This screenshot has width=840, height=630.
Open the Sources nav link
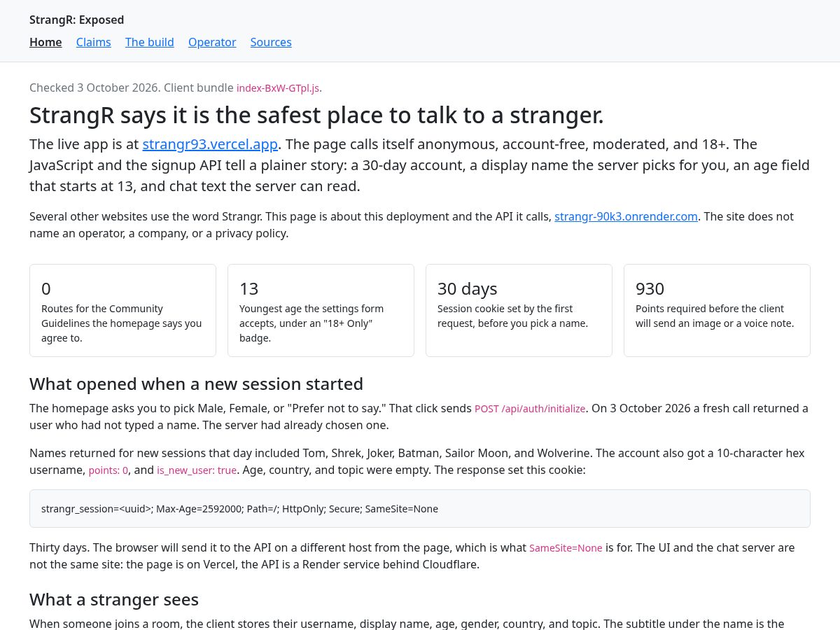[x=271, y=42]
